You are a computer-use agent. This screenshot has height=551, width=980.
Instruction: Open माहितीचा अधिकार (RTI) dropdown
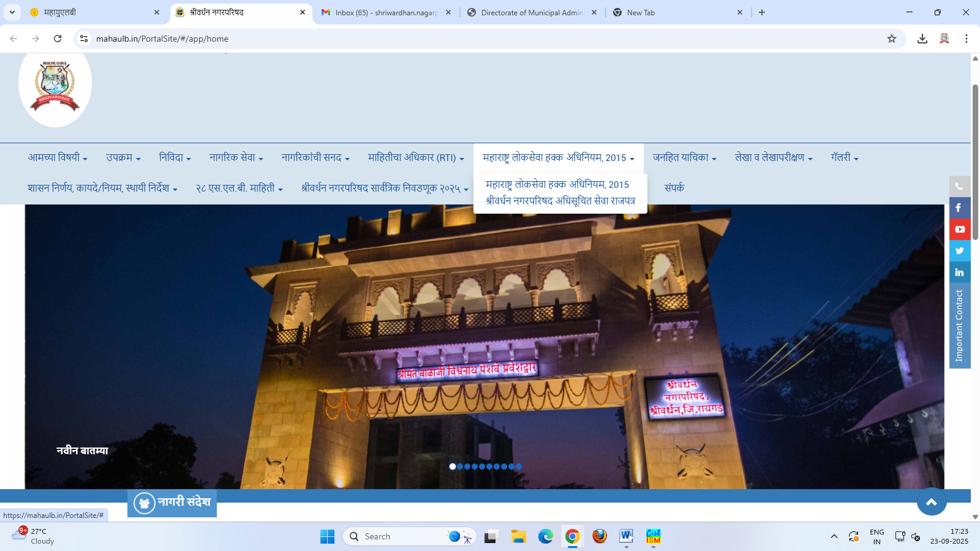415,157
